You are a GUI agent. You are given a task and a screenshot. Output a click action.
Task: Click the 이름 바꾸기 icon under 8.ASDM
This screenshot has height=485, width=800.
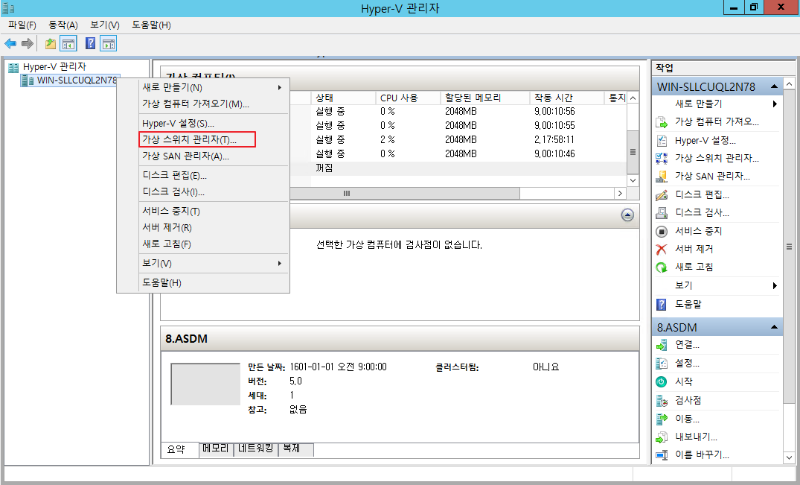pos(661,455)
